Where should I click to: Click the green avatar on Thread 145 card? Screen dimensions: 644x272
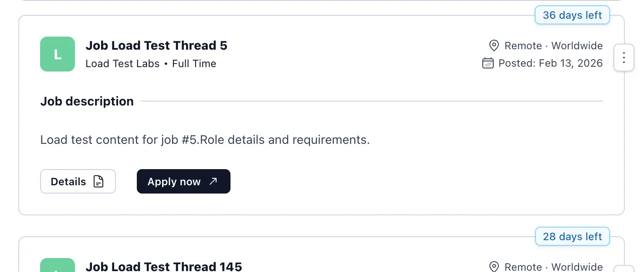point(58,266)
